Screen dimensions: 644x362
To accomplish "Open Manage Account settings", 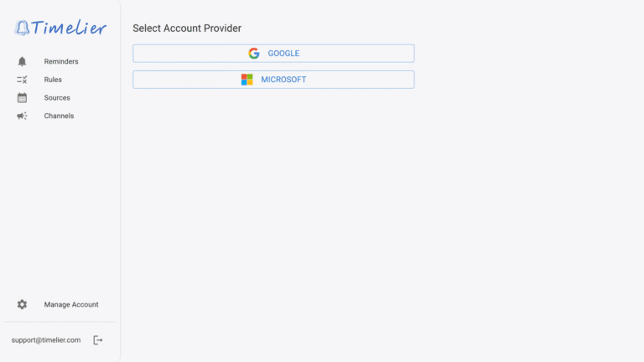I will click(71, 305).
